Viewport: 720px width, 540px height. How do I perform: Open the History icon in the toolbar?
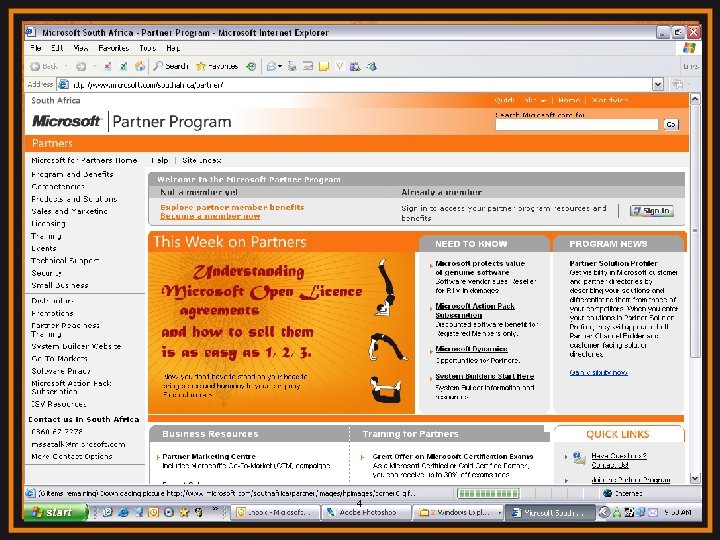point(251,67)
